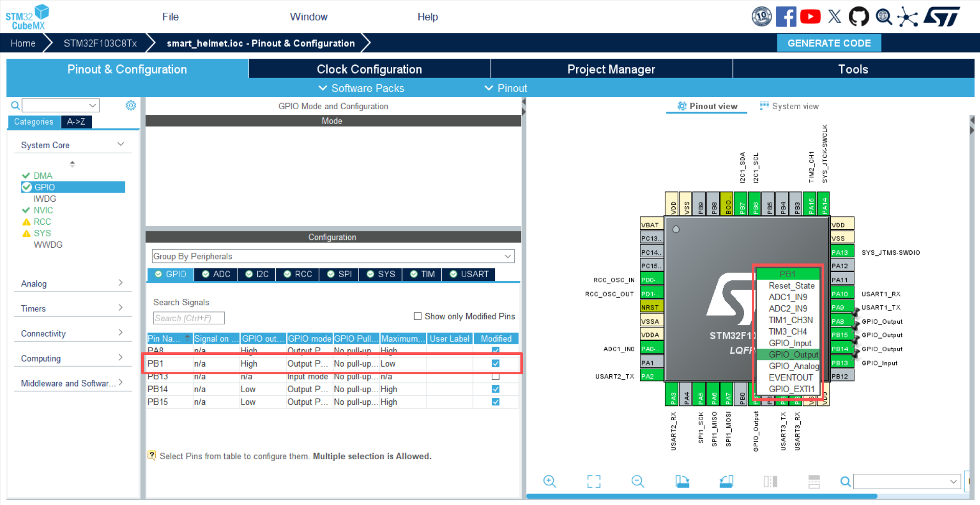980x505 pixels.
Task: Switch to System view
Action: coord(790,106)
